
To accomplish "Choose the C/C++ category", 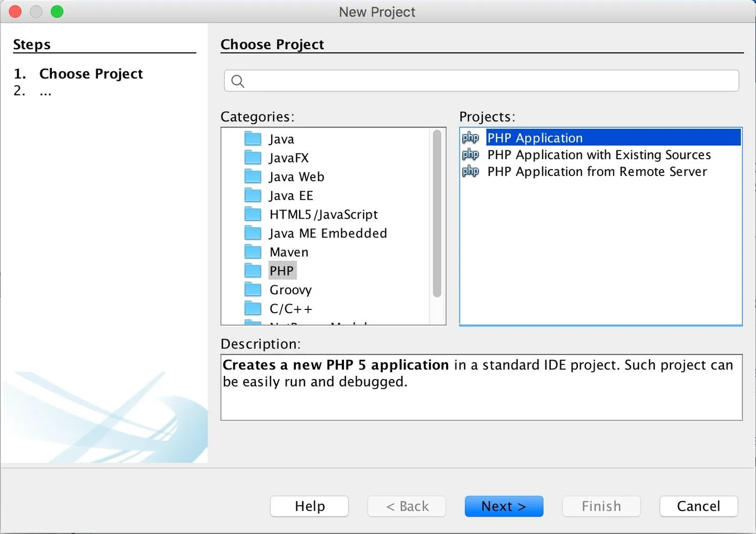I will (291, 309).
